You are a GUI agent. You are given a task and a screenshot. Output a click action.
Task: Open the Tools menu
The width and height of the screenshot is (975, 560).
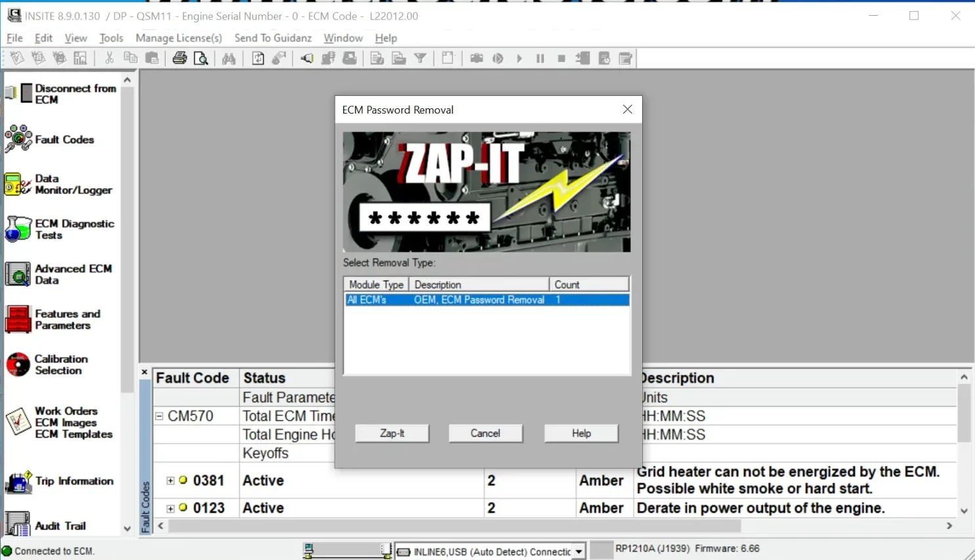point(111,38)
